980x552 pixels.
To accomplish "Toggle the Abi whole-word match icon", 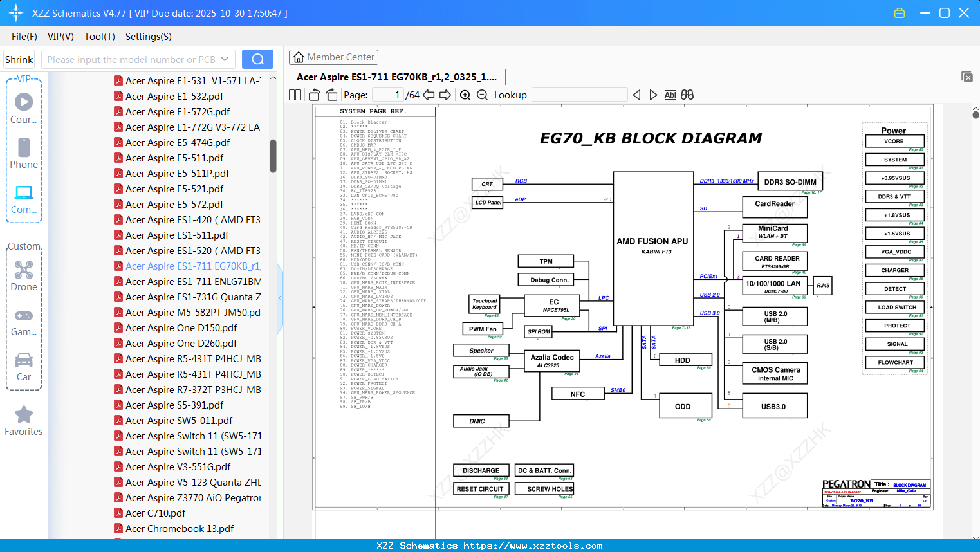I will pyautogui.click(x=670, y=95).
